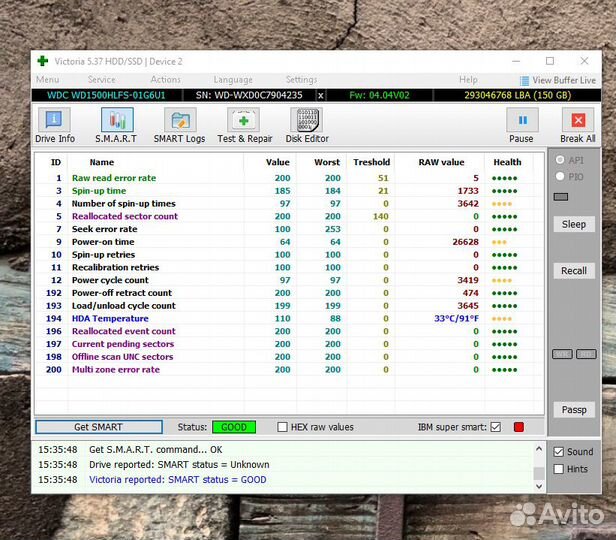616x540 pixels.
Task: Open SMART Logs
Action: pyautogui.click(x=180, y=126)
